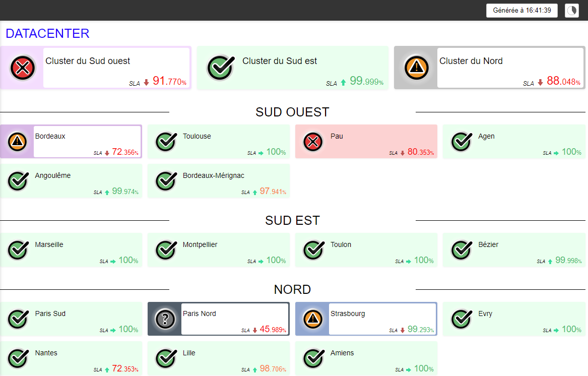Click the warning icon for Cluster du Nord
This screenshot has height=376, width=588.
tap(416, 68)
